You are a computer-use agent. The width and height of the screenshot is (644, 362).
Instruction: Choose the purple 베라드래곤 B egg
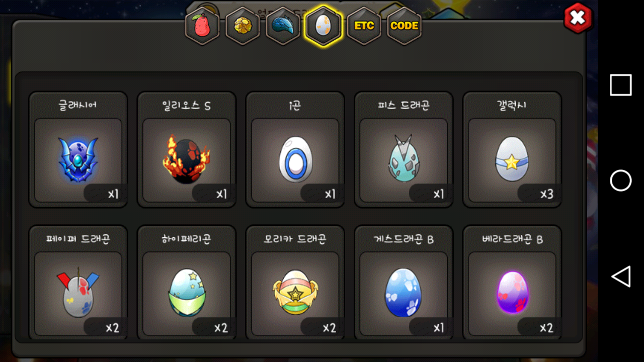coord(512,283)
